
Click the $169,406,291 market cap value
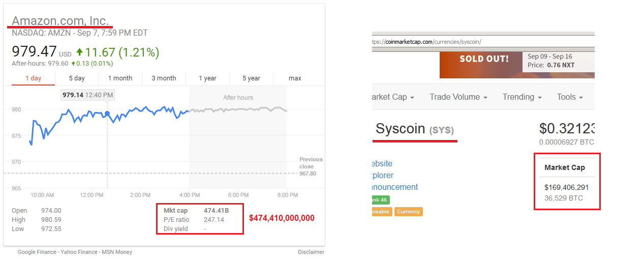[x=567, y=187]
